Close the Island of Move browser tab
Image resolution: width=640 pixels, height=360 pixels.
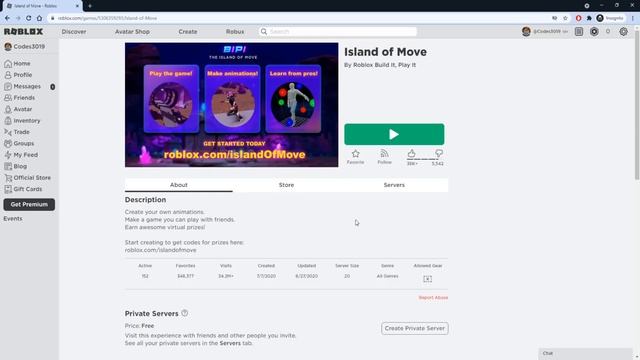(77, 6)
